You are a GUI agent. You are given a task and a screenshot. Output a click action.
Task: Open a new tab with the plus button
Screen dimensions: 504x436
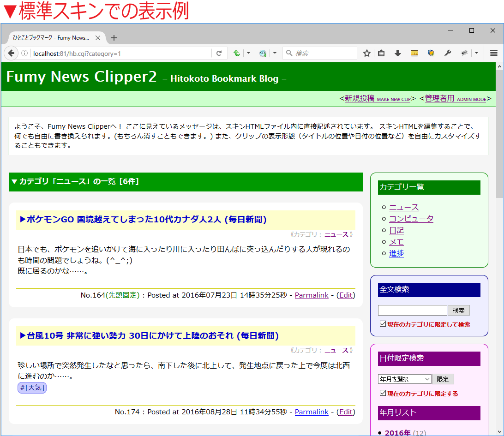coord(114,38)
